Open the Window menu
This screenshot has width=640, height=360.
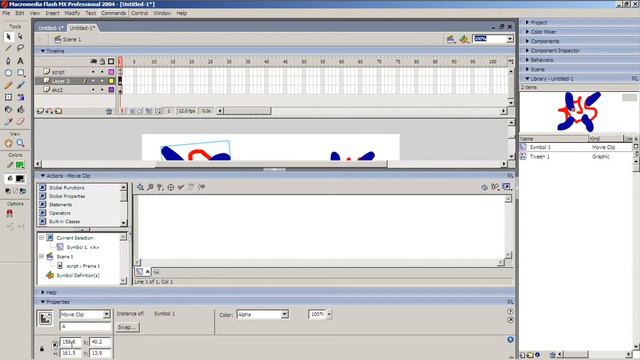pyautogui.click(x=162, y=13)
